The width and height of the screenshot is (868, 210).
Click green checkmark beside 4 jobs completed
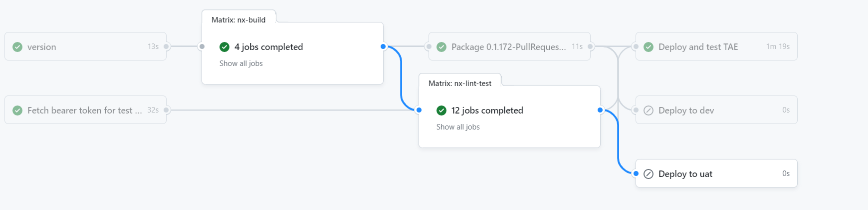(224, 46)
